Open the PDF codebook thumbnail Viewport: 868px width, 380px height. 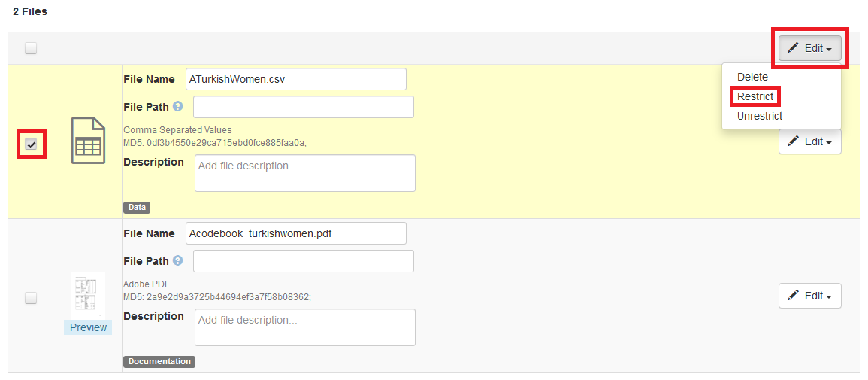click(88, 295)
